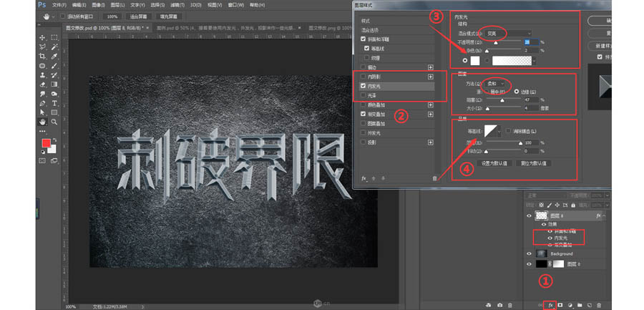Toggle the 斜面和浮雕 style checkbox

click(363, 39)
